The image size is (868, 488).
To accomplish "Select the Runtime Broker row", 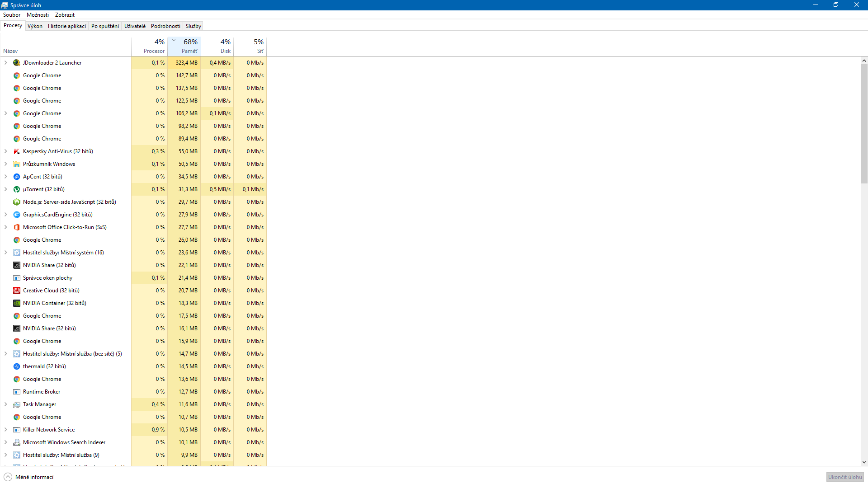I will pyautogui.click(x=133, y=392).
